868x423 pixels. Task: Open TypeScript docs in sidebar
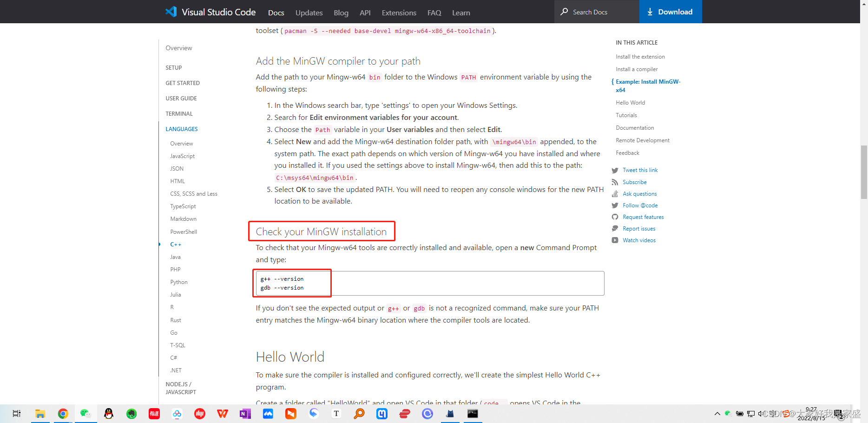tap(183, 206)
